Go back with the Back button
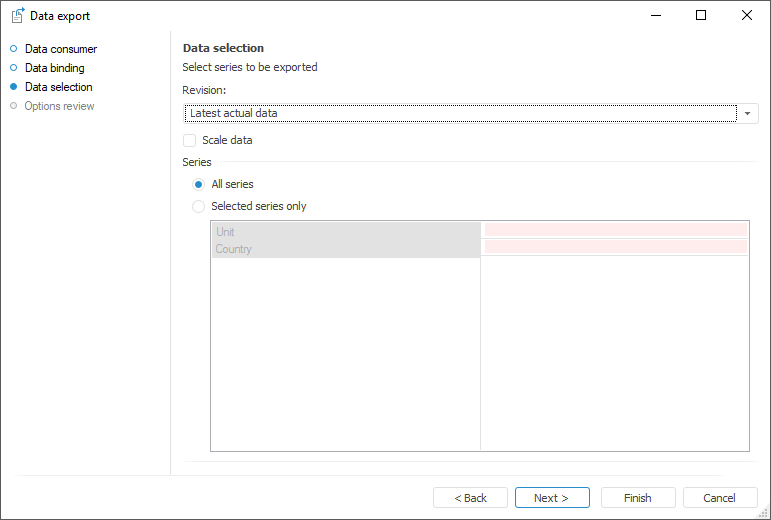The width and height of the screenshot is (771, 520). pyautogui.click(x=470, y=498)
